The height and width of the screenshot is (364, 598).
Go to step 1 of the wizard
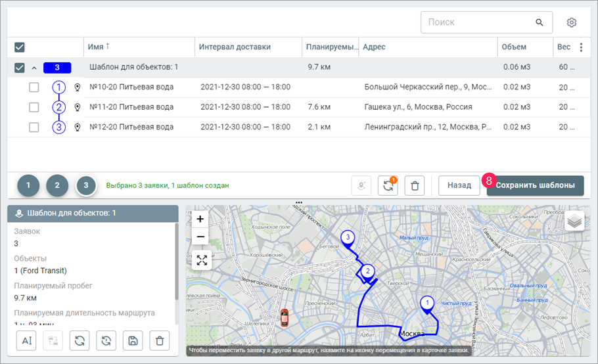(x=28, y=186)
